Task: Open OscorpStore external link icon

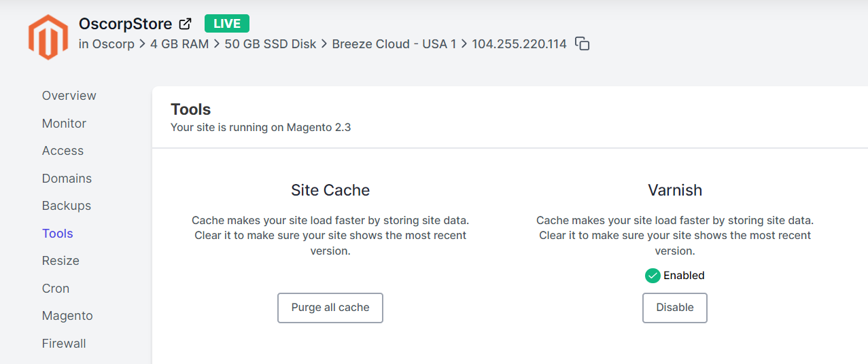Action: click(x=185, y=24)
